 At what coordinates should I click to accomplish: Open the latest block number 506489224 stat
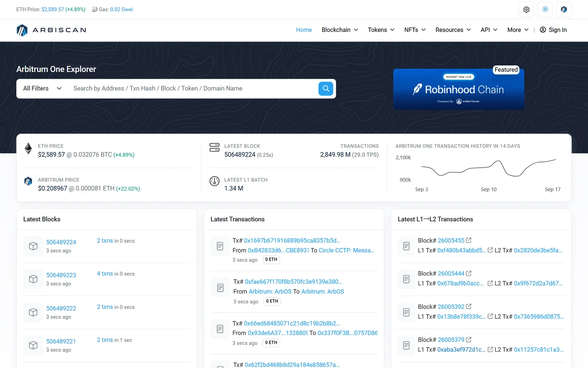tap(240, 155)
